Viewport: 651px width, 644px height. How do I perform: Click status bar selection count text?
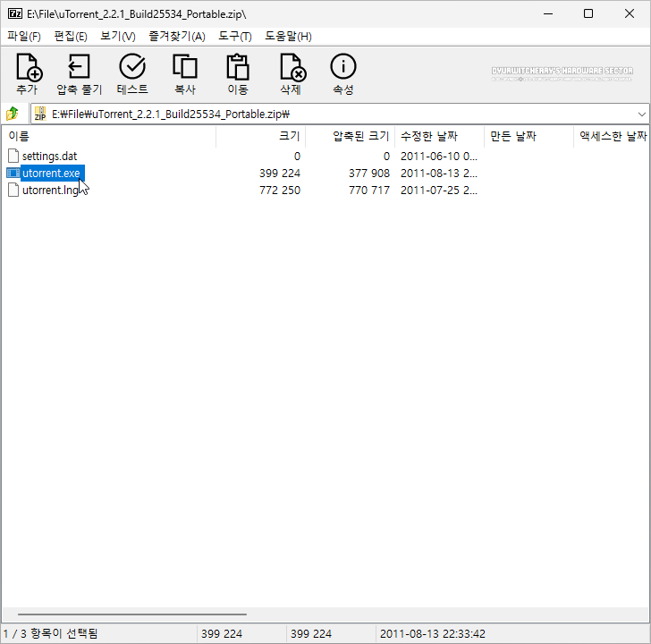pyautogui.click(x=50, y=633)
